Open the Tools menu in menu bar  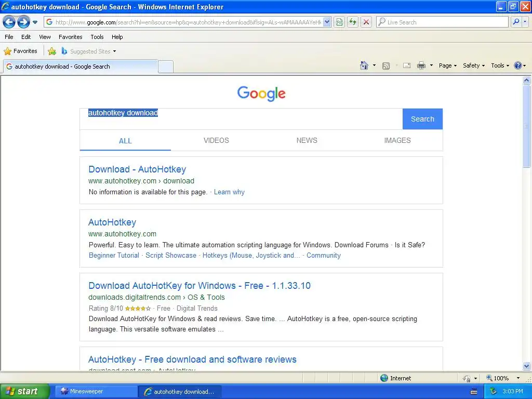[97, 37]
